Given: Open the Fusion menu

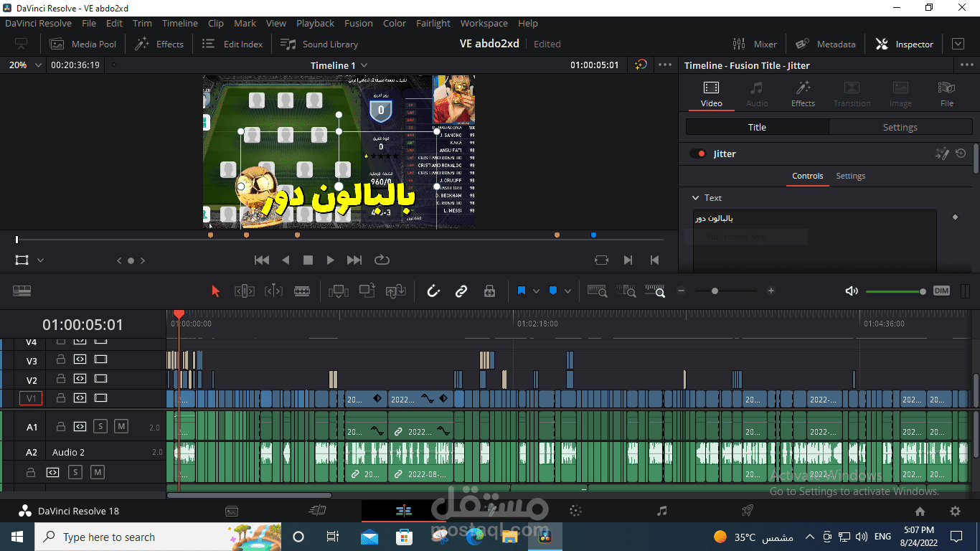Looking at the screenshot, I should point(358,23).
